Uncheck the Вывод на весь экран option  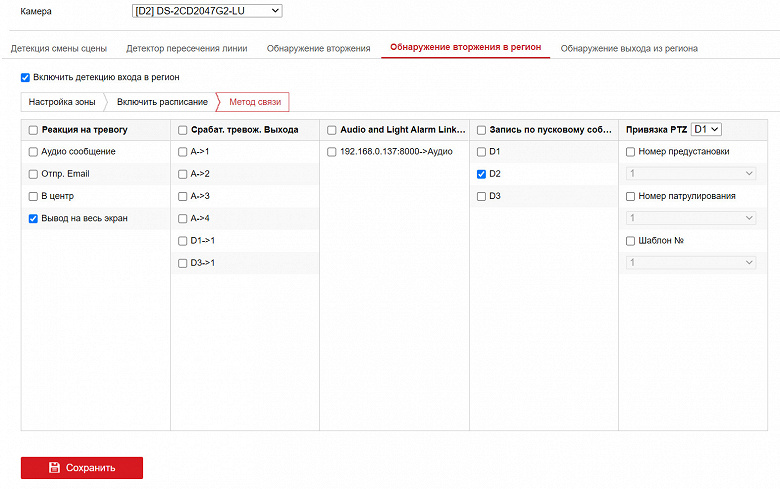tap(33, 218)
